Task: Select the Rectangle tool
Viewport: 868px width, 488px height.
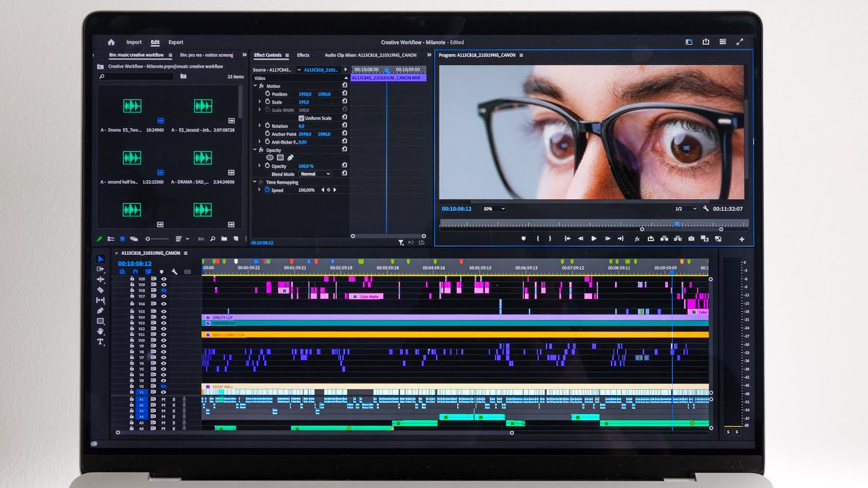Action: coord(100,321)
